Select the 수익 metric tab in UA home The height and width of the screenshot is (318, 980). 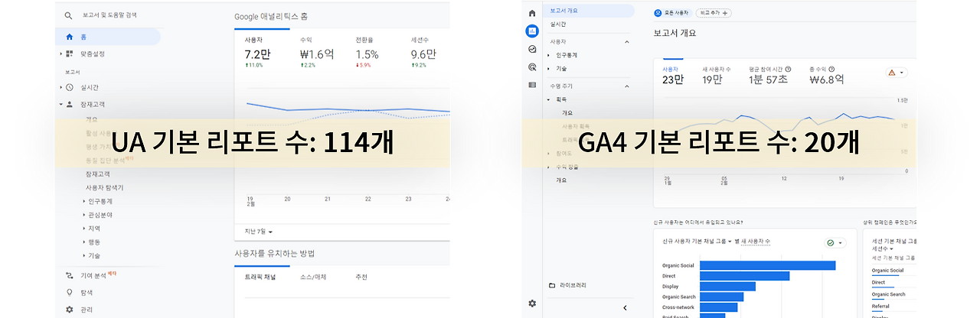point(318,51)
